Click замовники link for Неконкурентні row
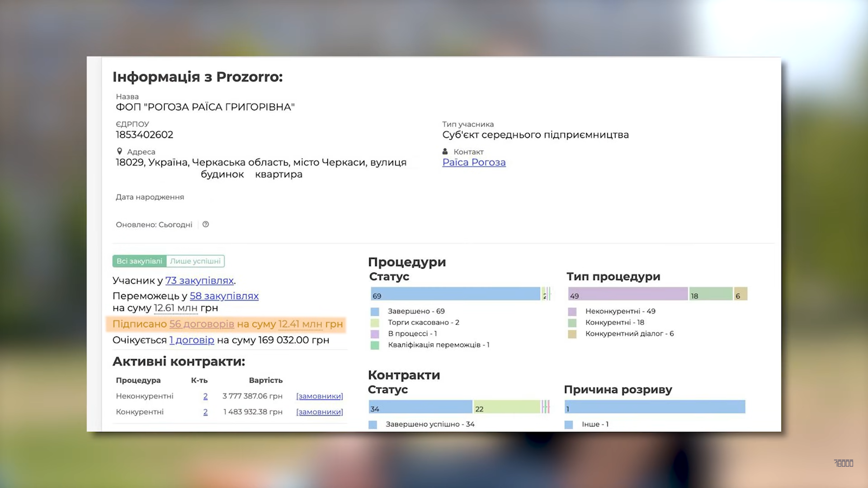The width and height of the screenshot is (868, 488). [319, 396]
